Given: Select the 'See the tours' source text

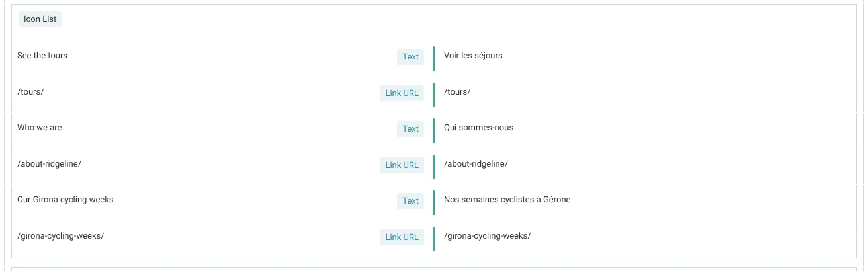Looking at the screenshot, I should pyautogui.click(x=42, y=56).
